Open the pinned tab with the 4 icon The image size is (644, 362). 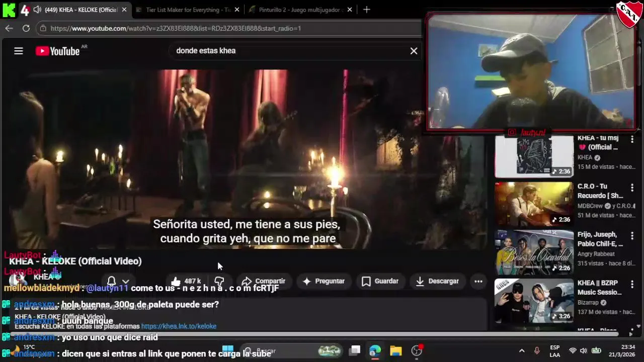(x=24, y=10)
